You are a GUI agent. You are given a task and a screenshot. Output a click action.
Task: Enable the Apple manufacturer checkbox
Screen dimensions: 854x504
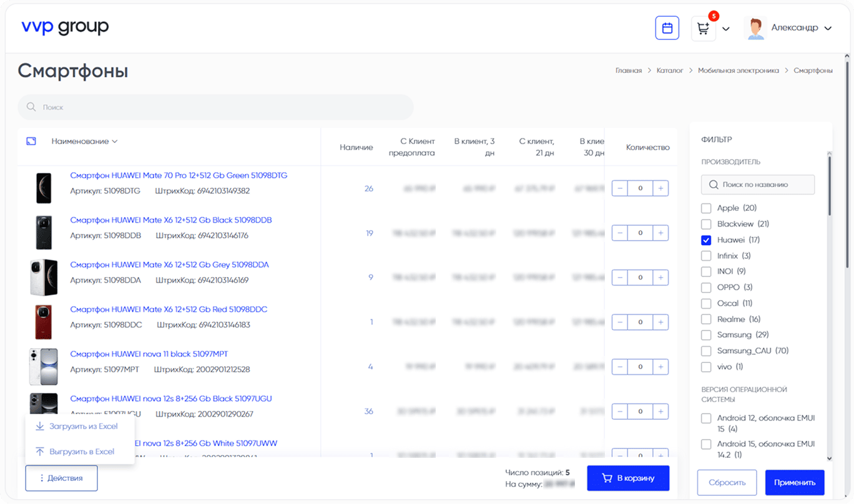coord(706,208)
